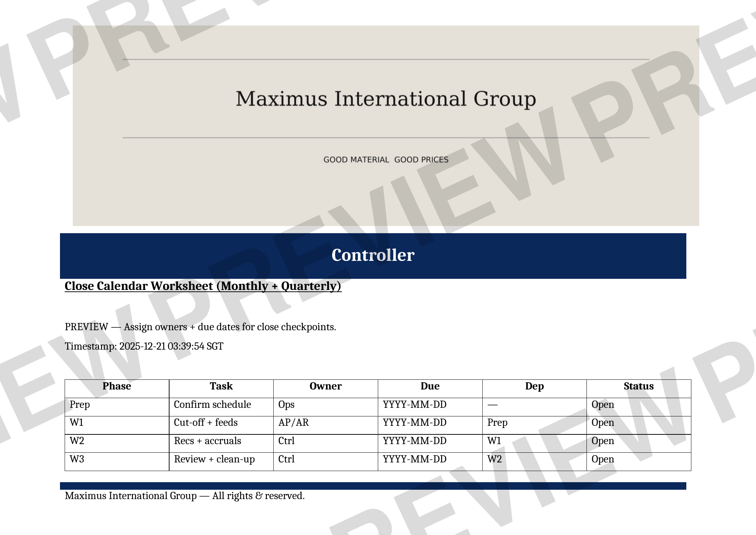Viewport: 756px width, 535px height.
Task: Click the Open status in Prep row
Action: tap(603, 405)
